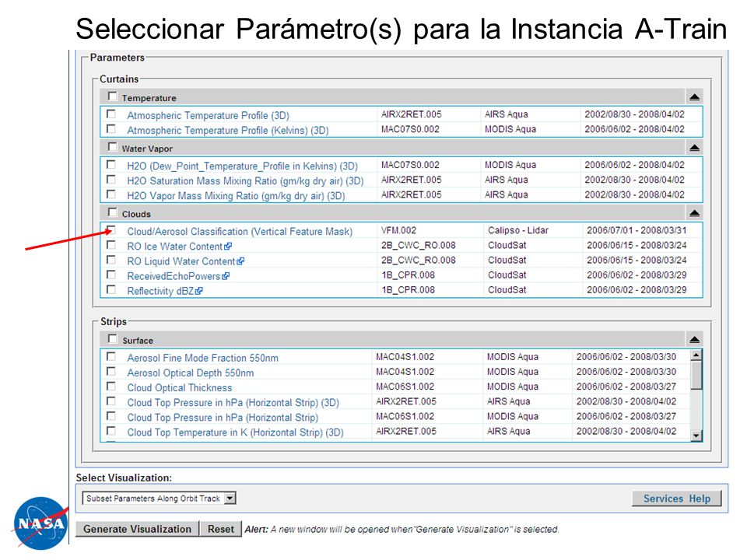The width and height of the screenshot is (747, 560).
Task: Open external link icon for RO Liquid Water Content
Action: point(240,261)
